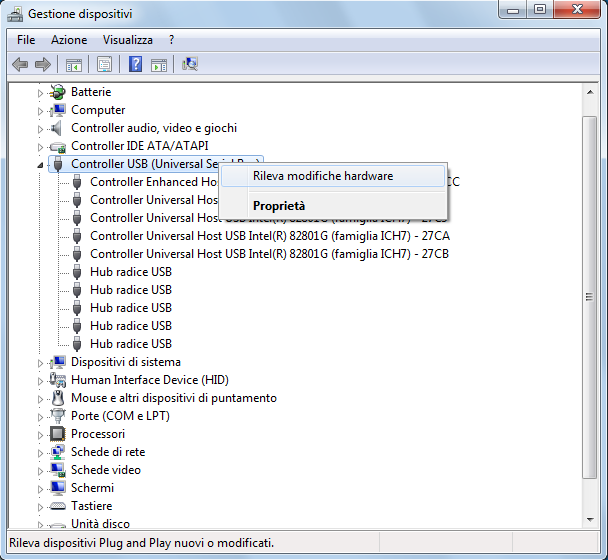
Task: Select Mouse e altri dispositivi di puntamento
Action: pos(174,398)
